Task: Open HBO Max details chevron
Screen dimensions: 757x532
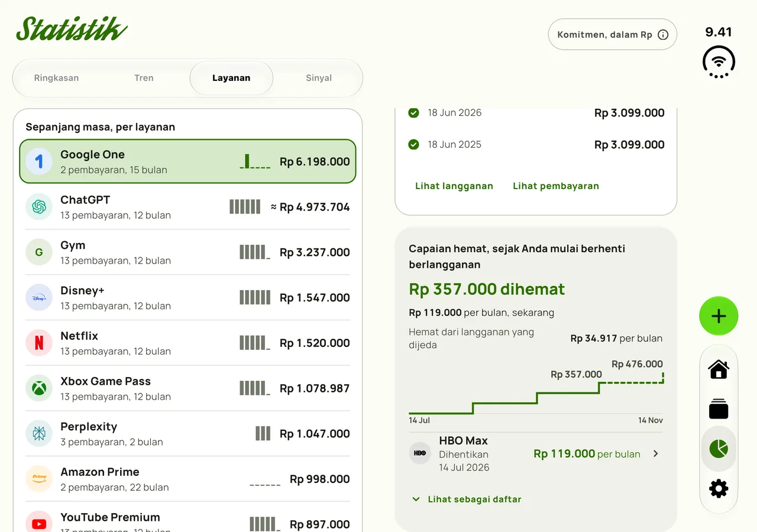Action: tap(655, 454)
